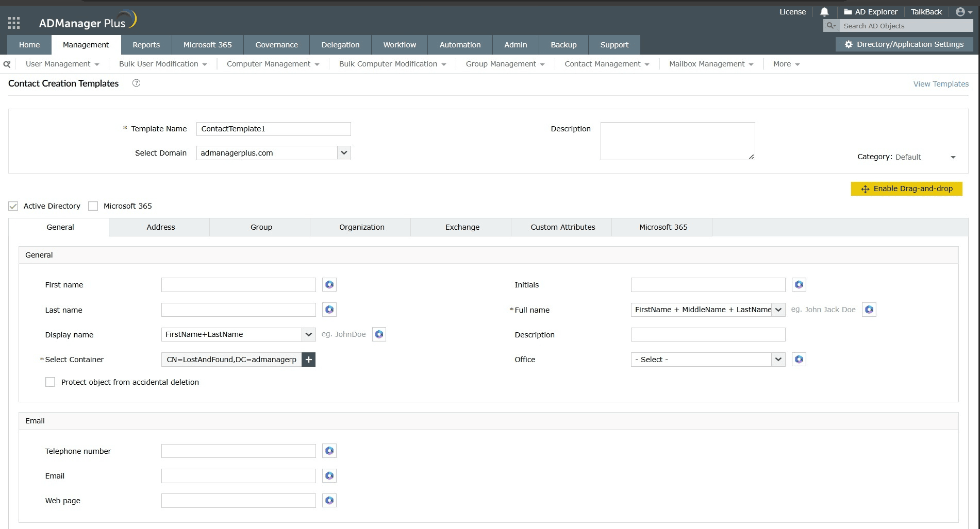The height and width of the screenshot is (529, 980).
Task: Click the View Templates link
Action: tap(940, 83)
